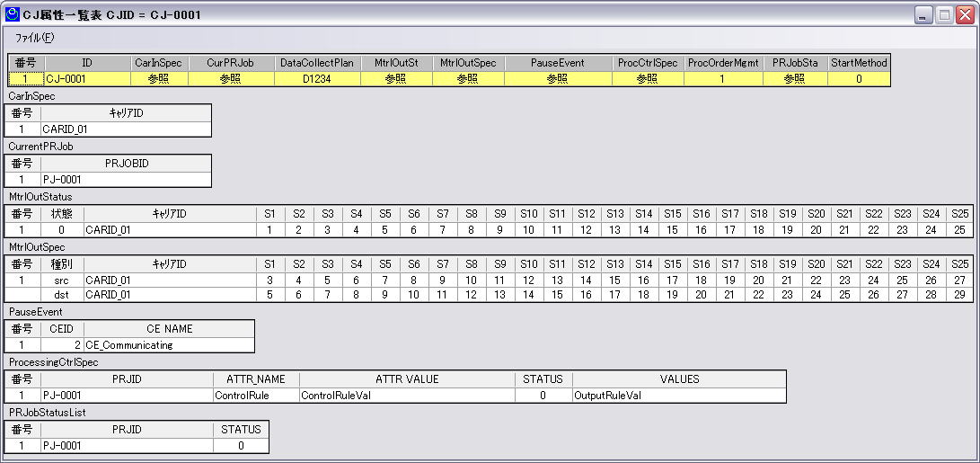Viewport: 980px width, 463px height.
Task: Select the ControlRule attribute name cell
Action: pos(256,395)
